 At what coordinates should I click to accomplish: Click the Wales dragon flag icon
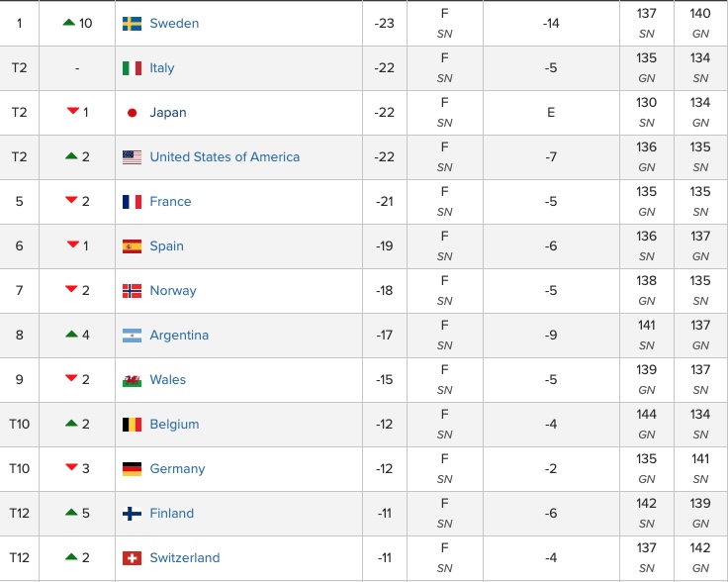click(x=132, y=380)
